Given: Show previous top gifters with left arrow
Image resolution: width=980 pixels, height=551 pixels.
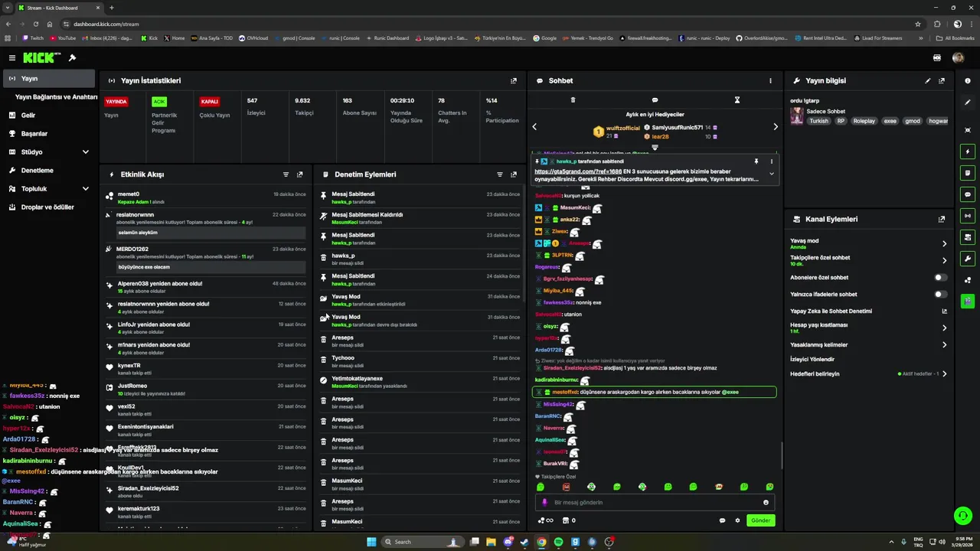Looking at the screenshot, I should [x=534, y=127].
